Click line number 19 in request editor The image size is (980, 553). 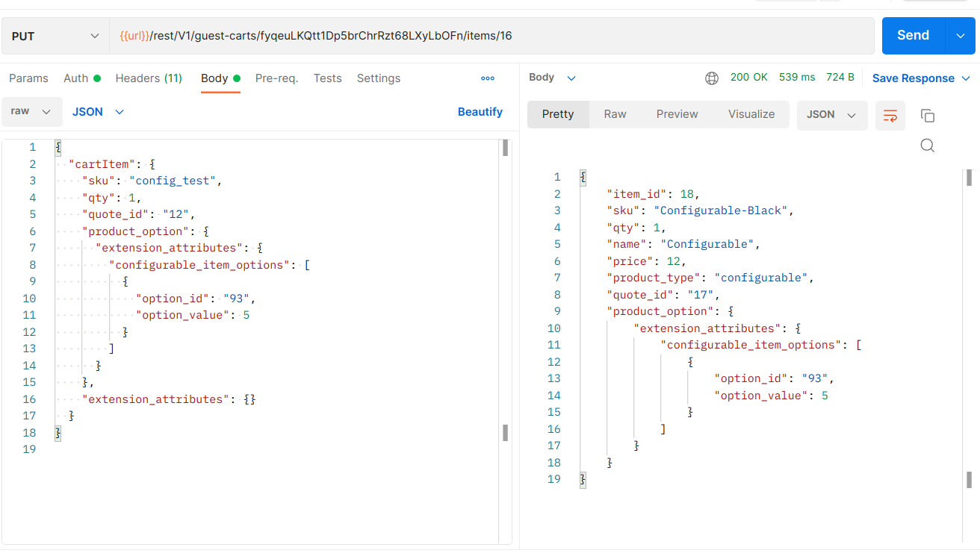pos(29,449)
